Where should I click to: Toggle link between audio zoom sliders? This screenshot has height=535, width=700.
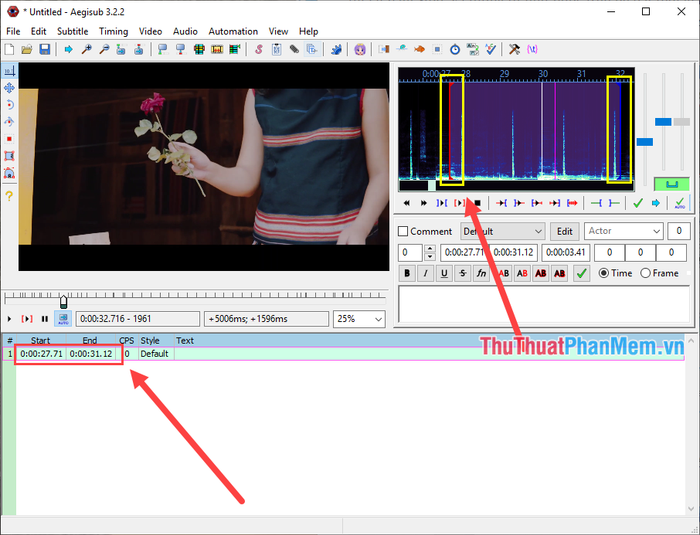[671, 184]
